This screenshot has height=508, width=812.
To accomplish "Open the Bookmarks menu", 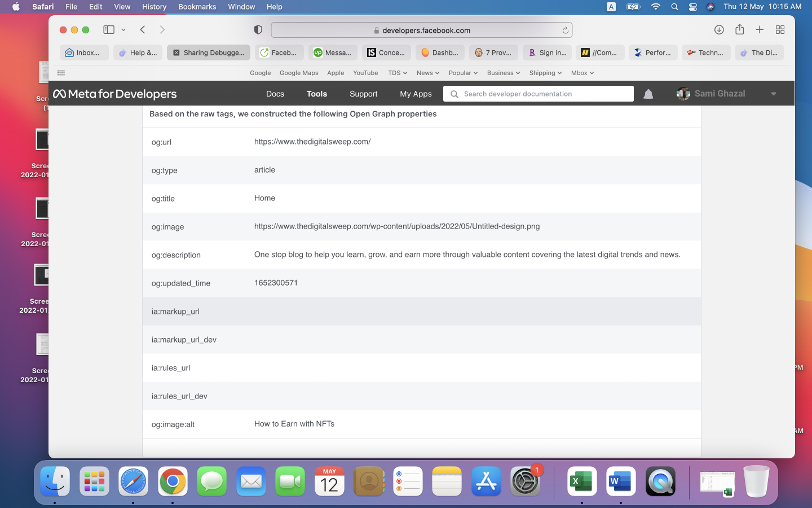I will coord(197,7).
